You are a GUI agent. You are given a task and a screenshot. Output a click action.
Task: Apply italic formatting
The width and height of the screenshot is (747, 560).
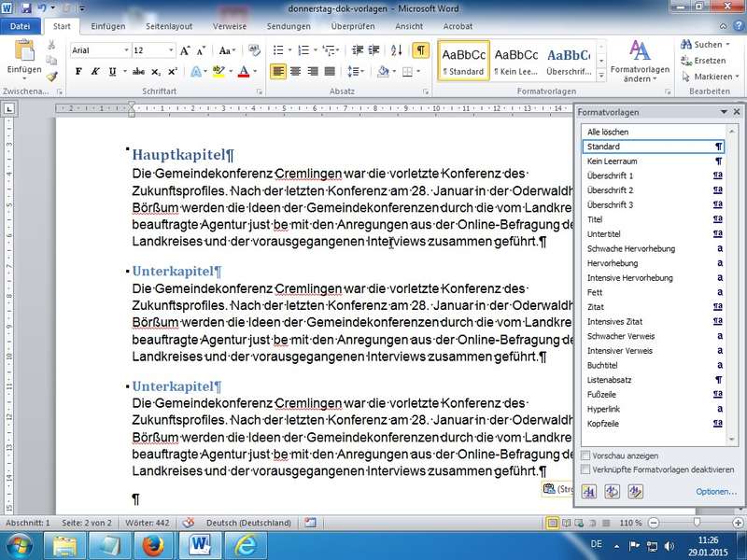(x=95, y=71)
